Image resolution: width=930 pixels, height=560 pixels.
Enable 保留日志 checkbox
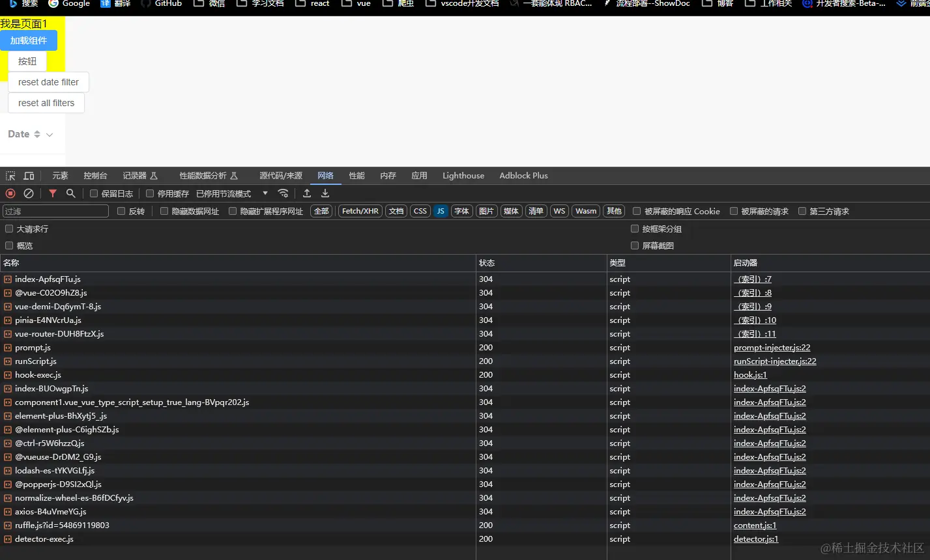click(94, 193)
